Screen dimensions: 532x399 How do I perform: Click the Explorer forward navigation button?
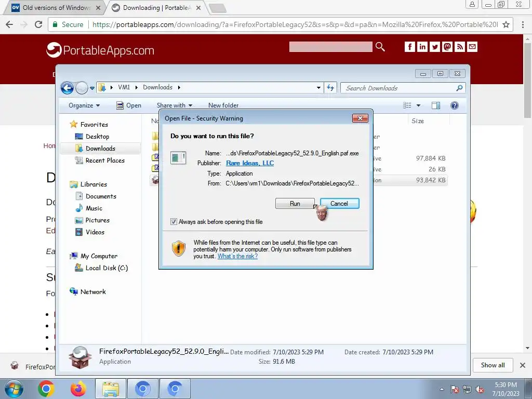point(82,88)
